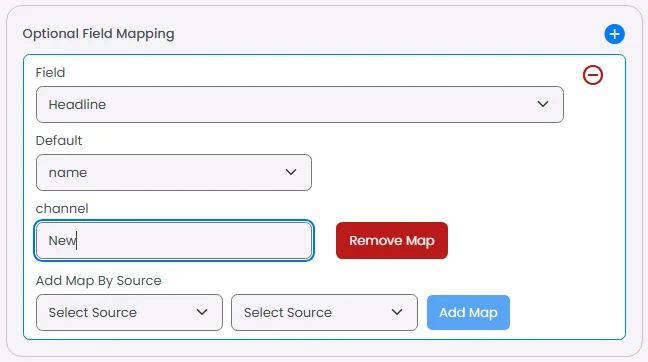Click the chevron on the second Select Source box
Viewport: 648px width, 362px height.
[397, 312]
